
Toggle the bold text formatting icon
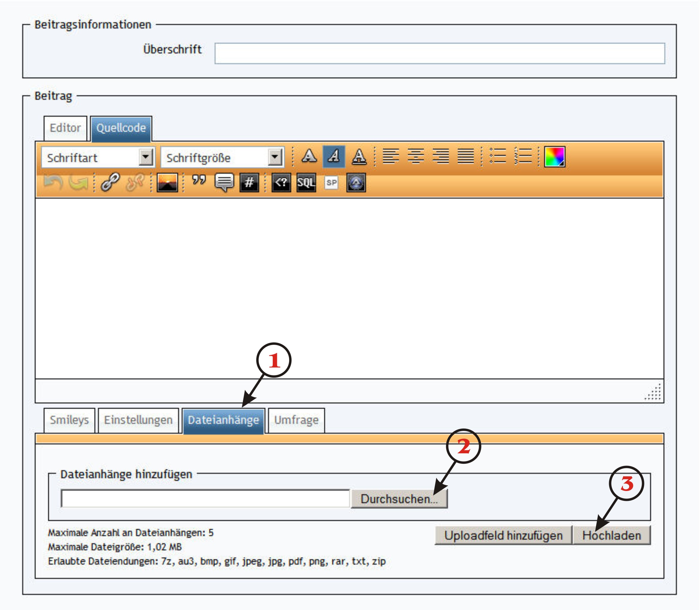pyautogui.click(x=309, y=157)
